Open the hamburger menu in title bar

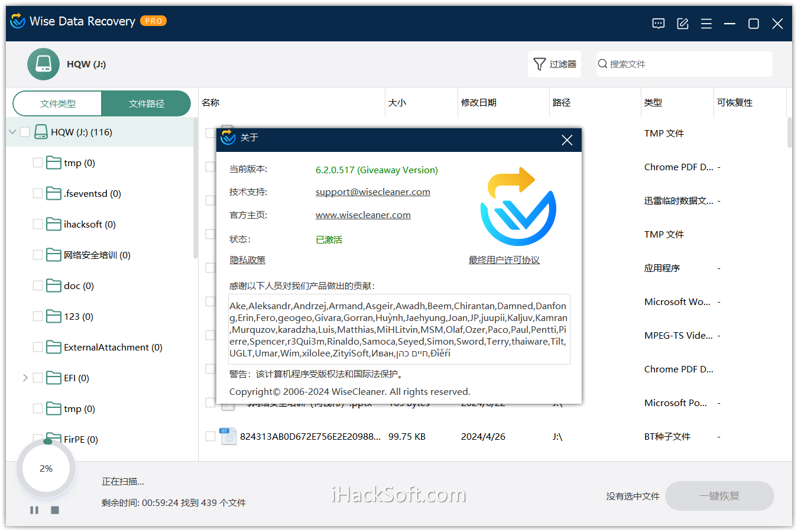tap(706, 24)
